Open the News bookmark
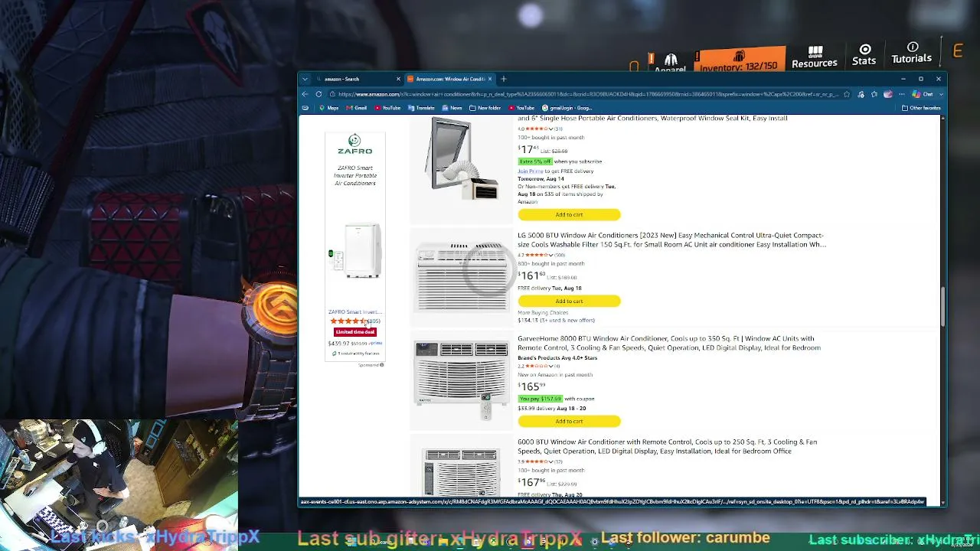This screenshot has height=551, width=980. coord(452,108)
